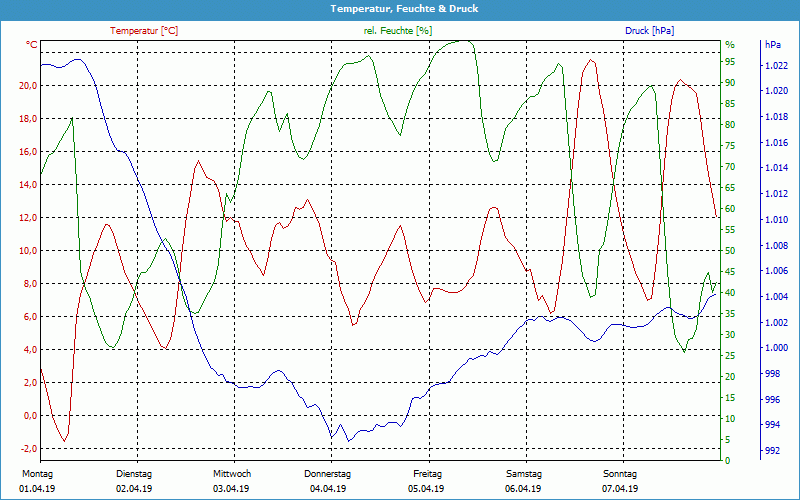Click the '1.020' pressure axis value
Viewport: 800px width, 500px height.
tap(777, 91)
